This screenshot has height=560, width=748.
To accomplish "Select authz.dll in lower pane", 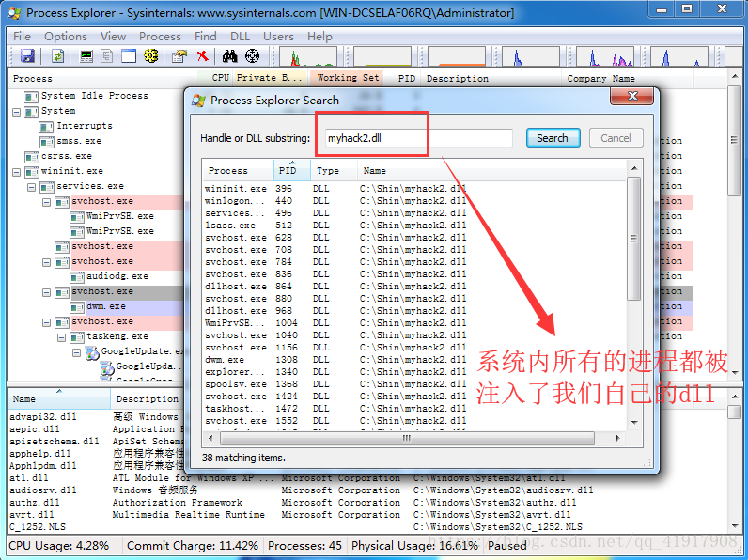I will [x=35, y=503].
